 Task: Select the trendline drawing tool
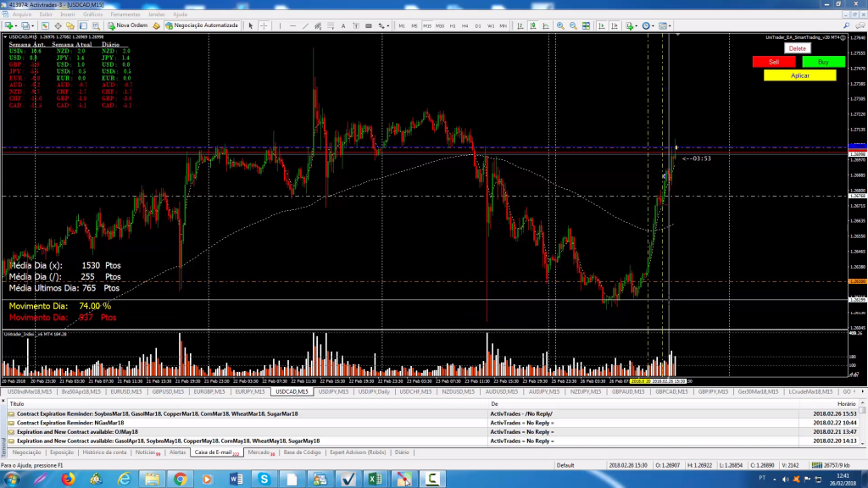306,25
